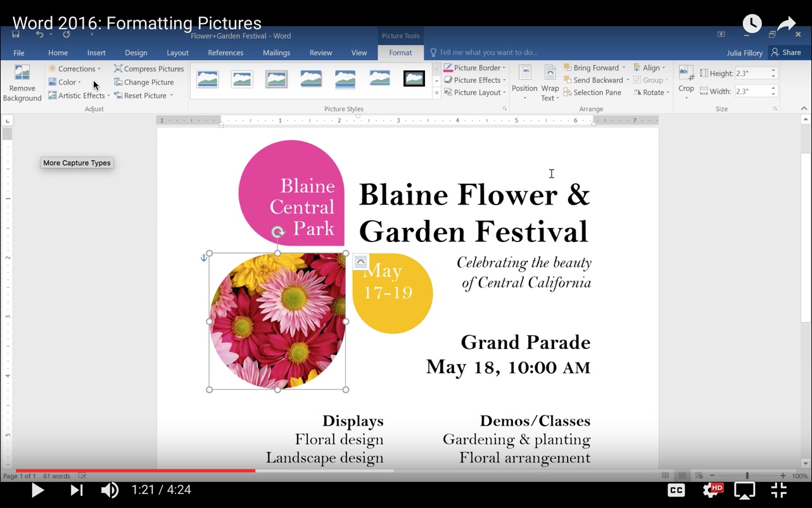Open the Size dialog launcher
This screenshot has width=812, height=508.
pos(775,109)
